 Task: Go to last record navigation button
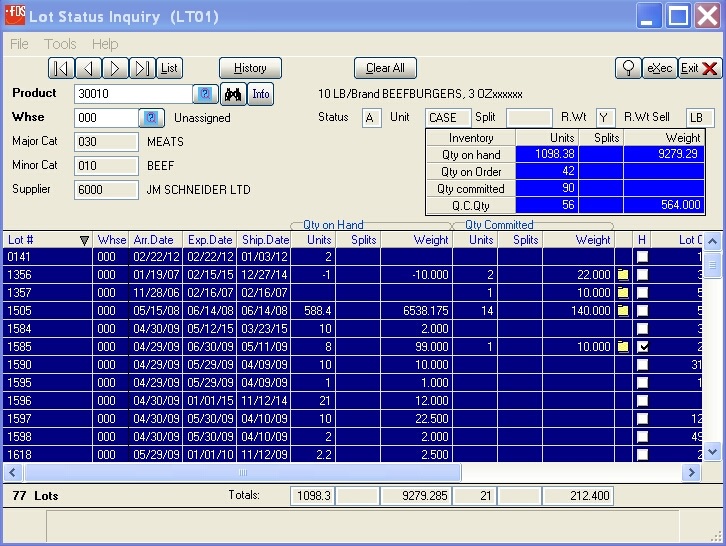pos(142,69)
